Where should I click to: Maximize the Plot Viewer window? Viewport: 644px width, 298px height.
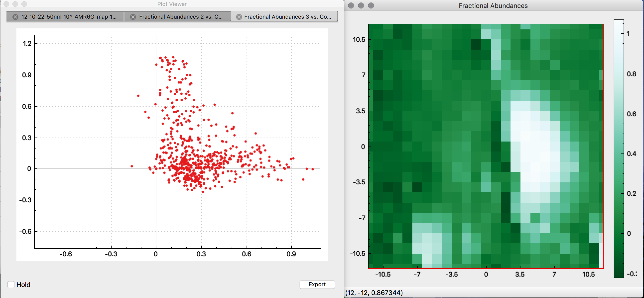point(24,4)
